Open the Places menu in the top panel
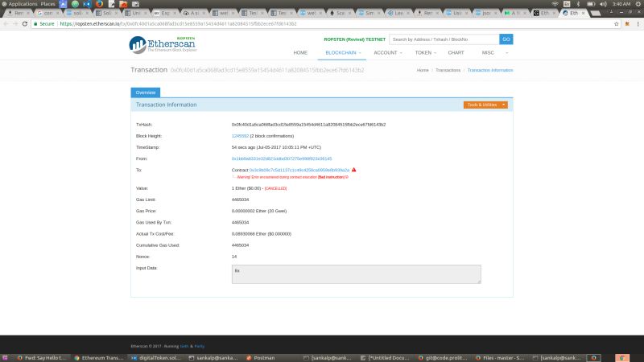This screenshot has height=362, width=644. pyautogui.click(x=48, y=4)
